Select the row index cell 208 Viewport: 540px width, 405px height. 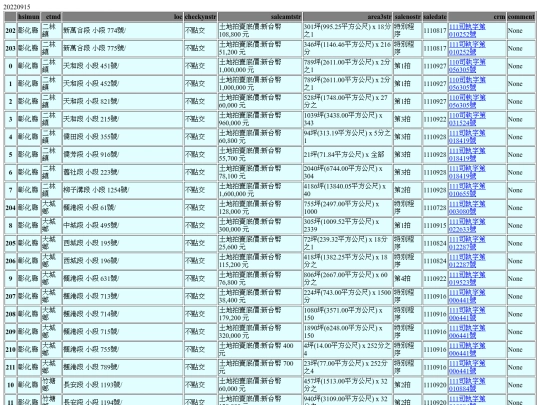(x=10, y=314)
